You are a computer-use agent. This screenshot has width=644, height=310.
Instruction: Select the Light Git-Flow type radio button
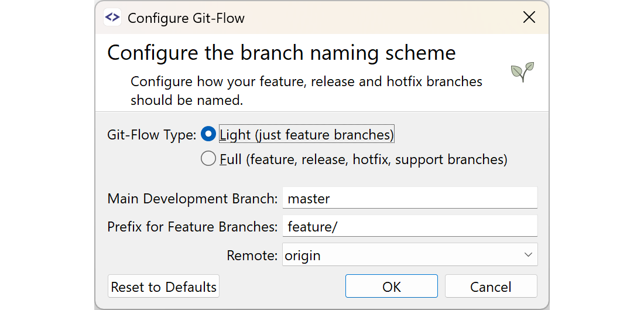click(x=208, y=134)
